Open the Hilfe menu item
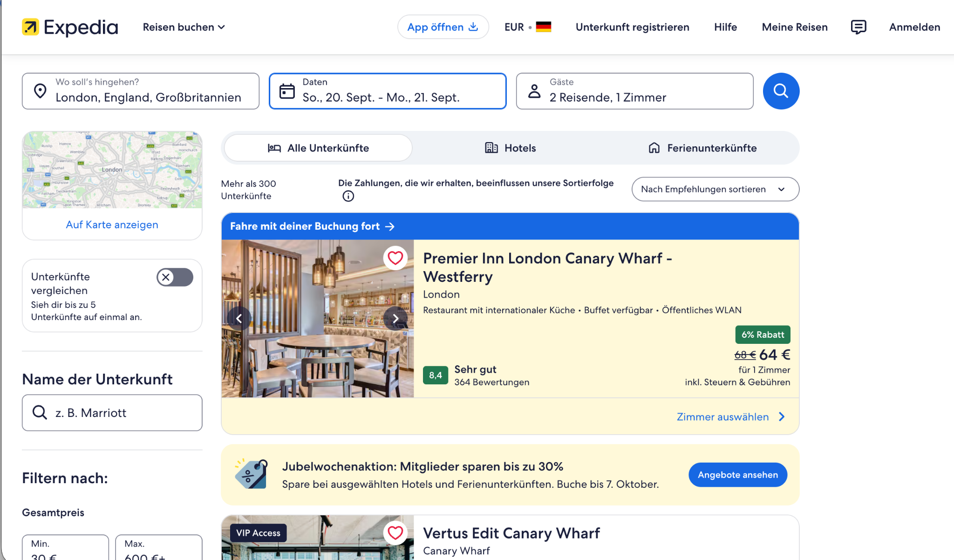The height and width of the screenshot is (560, 954). 725,27
